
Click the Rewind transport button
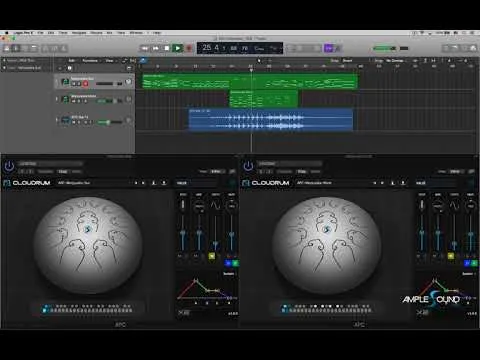point(145,48)
